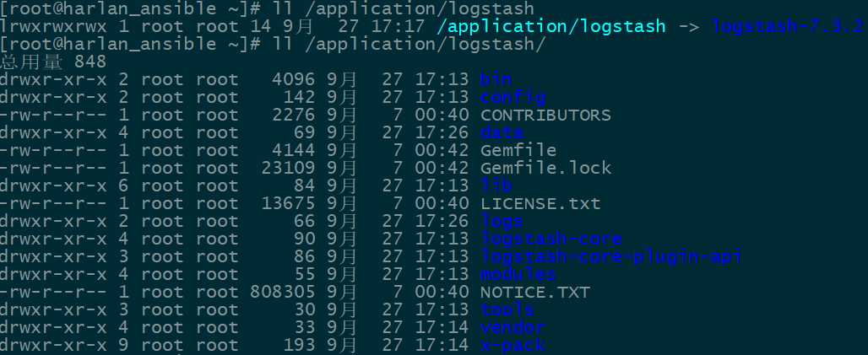Select the command 'll /application/logstash/' with trailing slash

coord(409,44)
